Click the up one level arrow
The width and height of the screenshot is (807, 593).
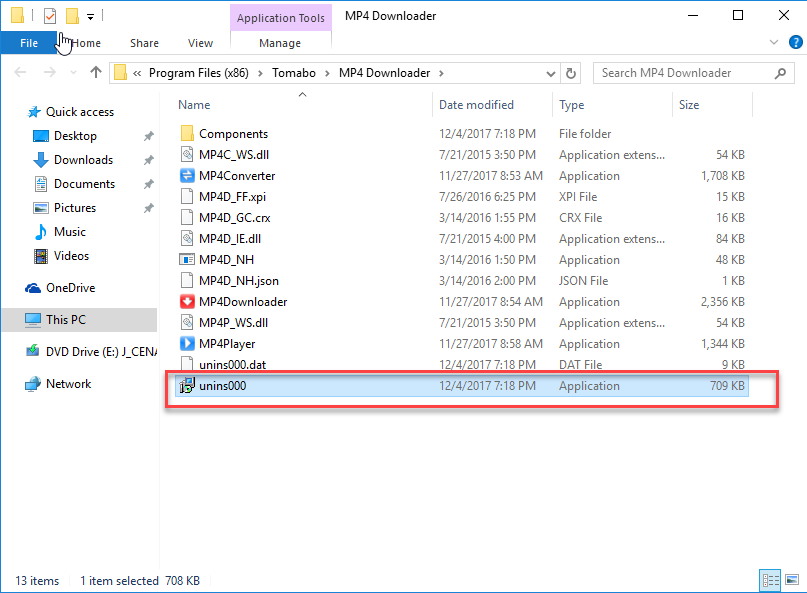(95, 72)
